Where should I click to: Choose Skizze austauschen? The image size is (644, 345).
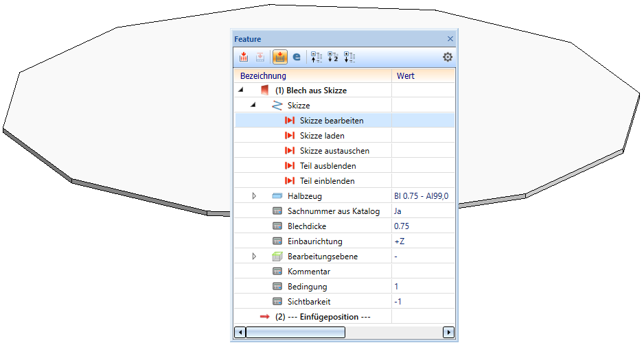pyautogui.click(x=334, y=151)
